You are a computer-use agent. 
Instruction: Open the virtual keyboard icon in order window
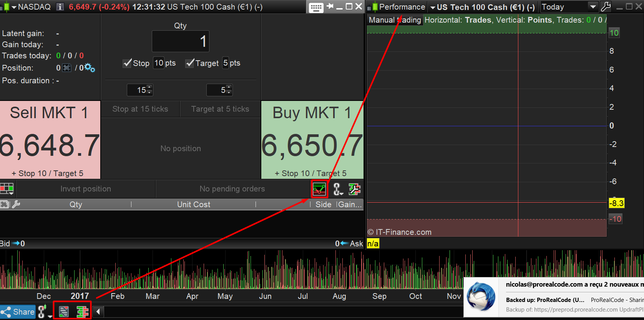(x=316, y=7)
